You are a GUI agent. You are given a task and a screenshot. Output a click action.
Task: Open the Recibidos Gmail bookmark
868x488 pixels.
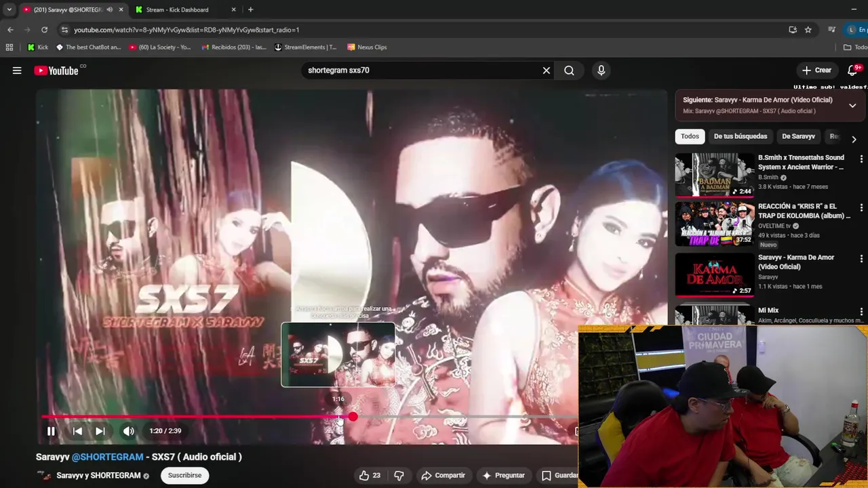tap(233, 47)
